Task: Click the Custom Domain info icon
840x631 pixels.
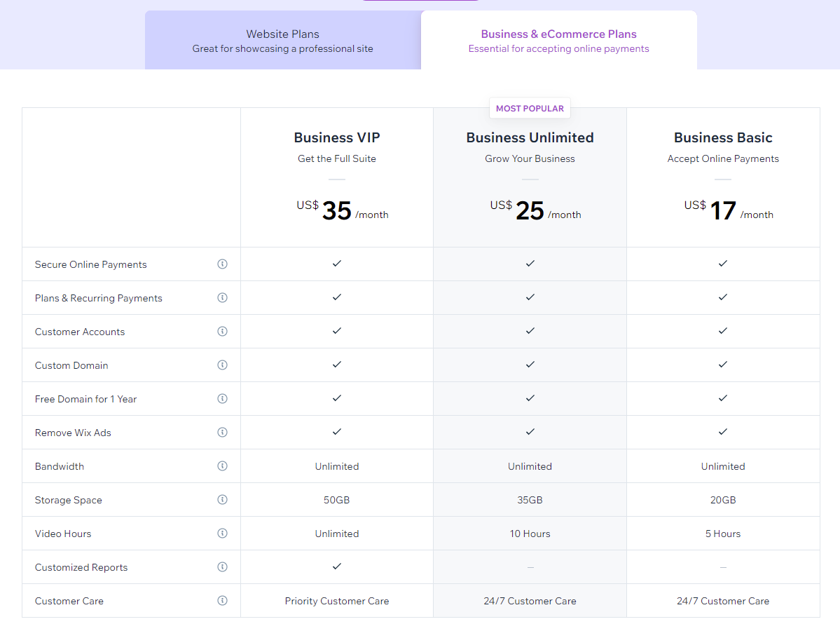Action: point(222,365)
